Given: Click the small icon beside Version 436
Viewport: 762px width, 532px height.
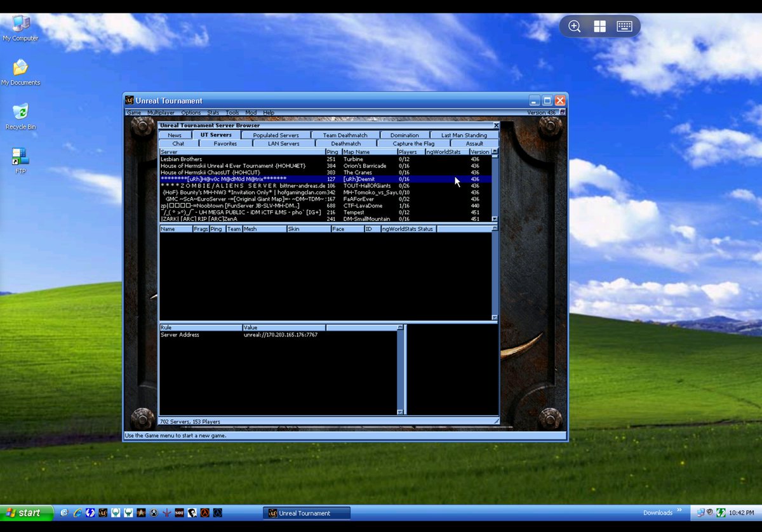Looking at the screenshot, I should pyautogui.click(x=562, y=112).
